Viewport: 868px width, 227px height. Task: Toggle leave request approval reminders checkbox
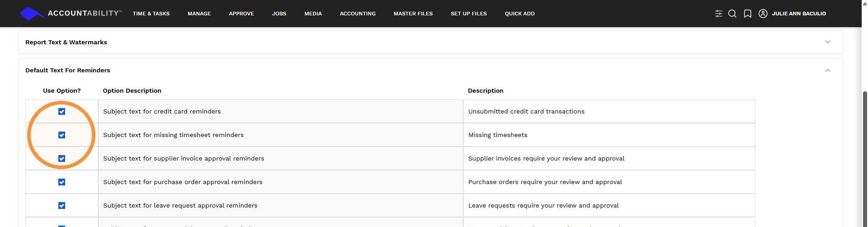tap(62, 206)
